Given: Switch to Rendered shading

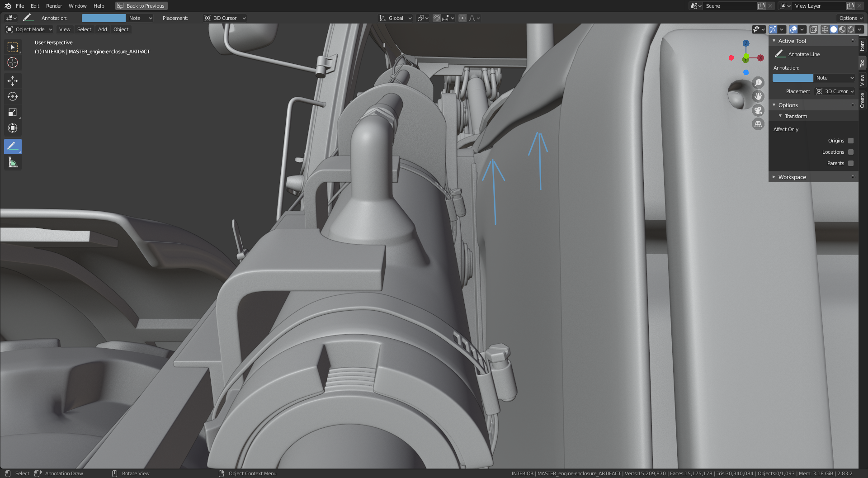Looking at the screenshot, I should click(x=851, y=29).
